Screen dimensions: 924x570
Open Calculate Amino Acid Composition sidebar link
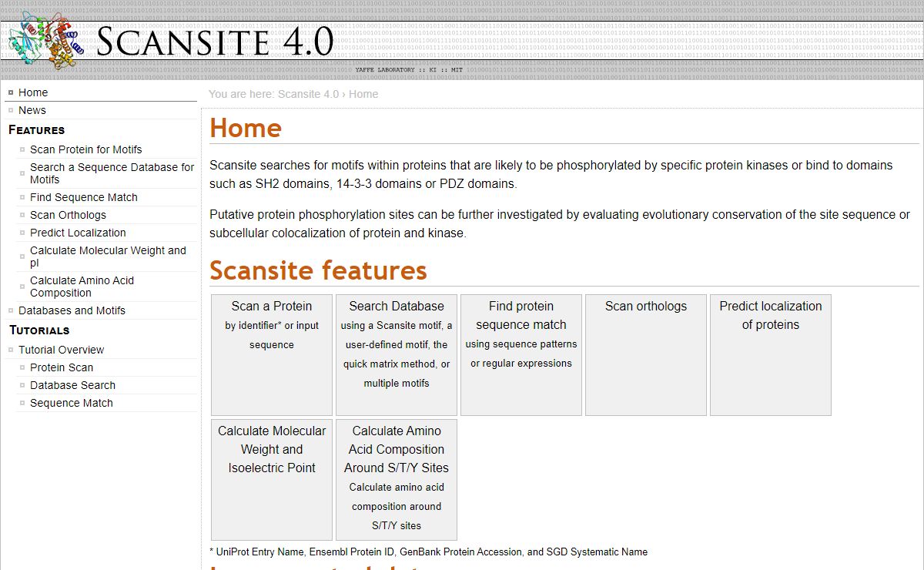click(x=82, y=287)
